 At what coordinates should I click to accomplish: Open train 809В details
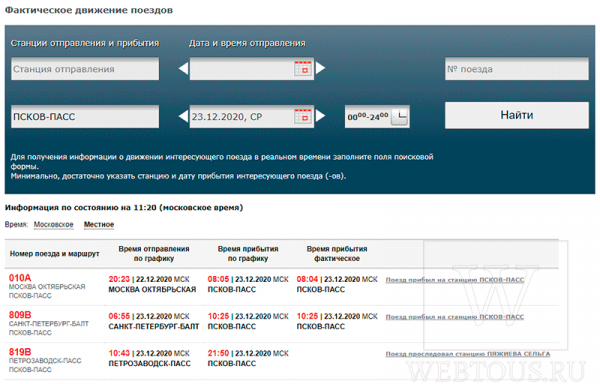coord(20,315)
